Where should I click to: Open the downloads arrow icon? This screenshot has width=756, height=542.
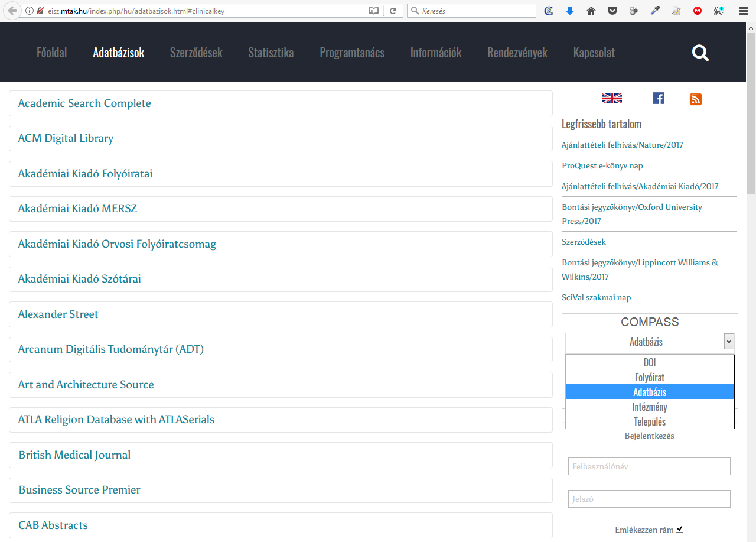tap(570, 11)
